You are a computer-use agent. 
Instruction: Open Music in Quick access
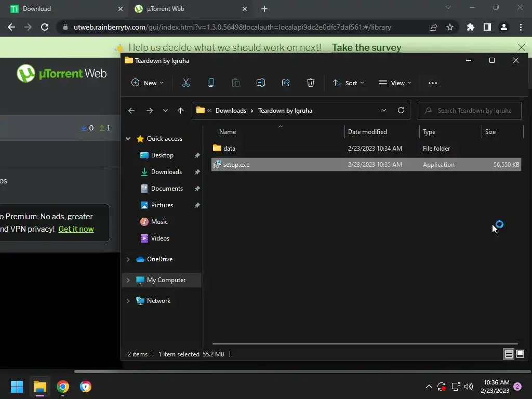159,221
